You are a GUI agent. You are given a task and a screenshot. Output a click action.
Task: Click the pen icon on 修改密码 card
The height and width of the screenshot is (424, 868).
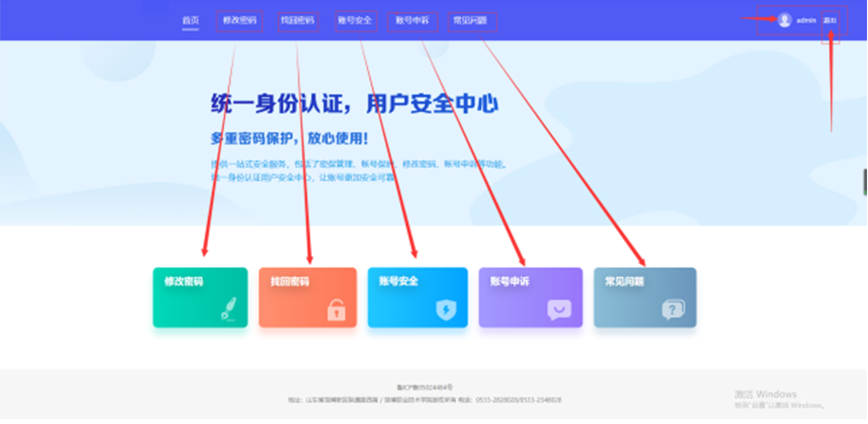tap(228, 307)
